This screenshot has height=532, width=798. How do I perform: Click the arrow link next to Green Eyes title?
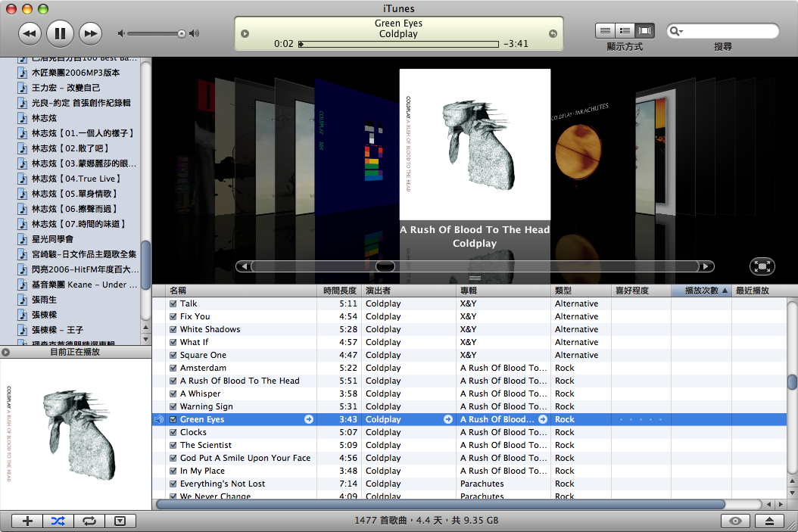click(x=309, y=419)
